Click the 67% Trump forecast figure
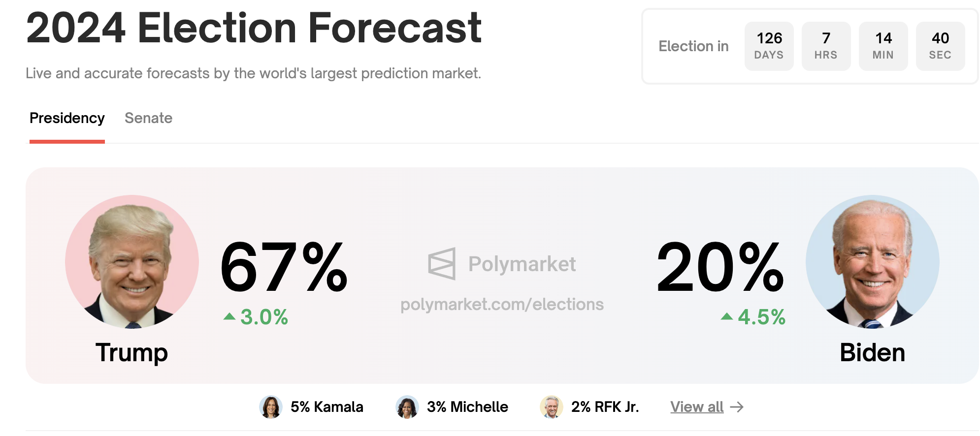The image size is (980, 436). pos(284,268)
